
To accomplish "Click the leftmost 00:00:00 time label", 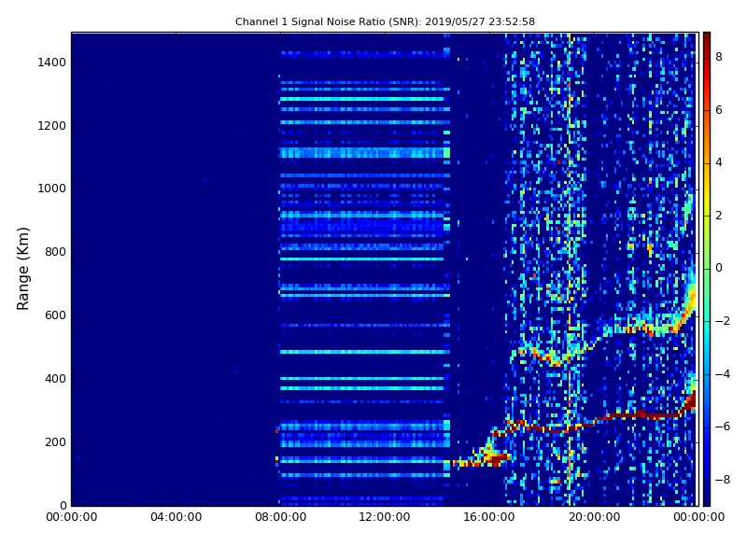I will [72, 517].
